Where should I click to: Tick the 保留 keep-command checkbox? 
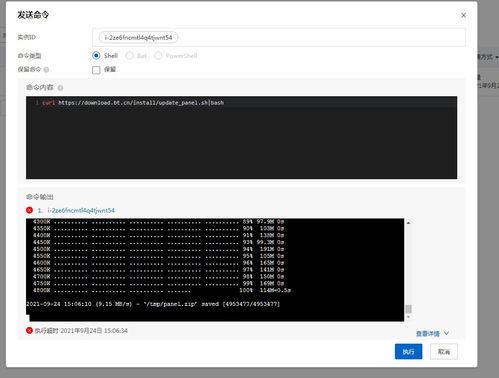96,70
